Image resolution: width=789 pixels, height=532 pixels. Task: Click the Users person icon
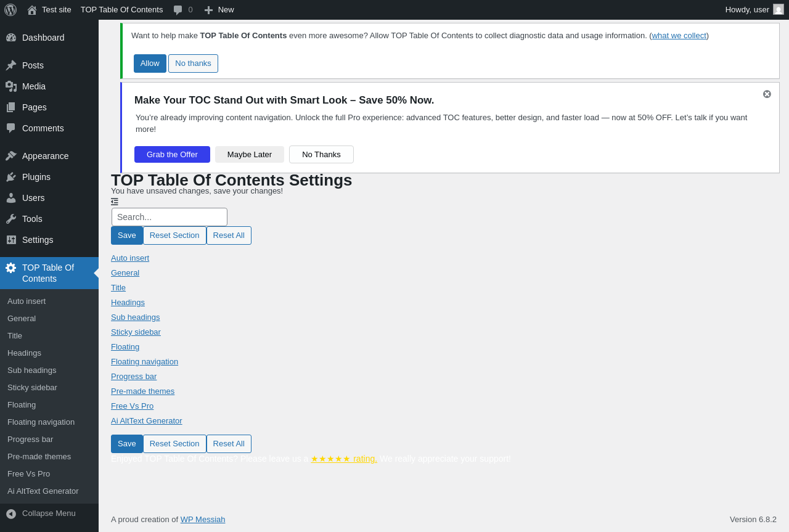pyautogui.click(x=11, y=198)
